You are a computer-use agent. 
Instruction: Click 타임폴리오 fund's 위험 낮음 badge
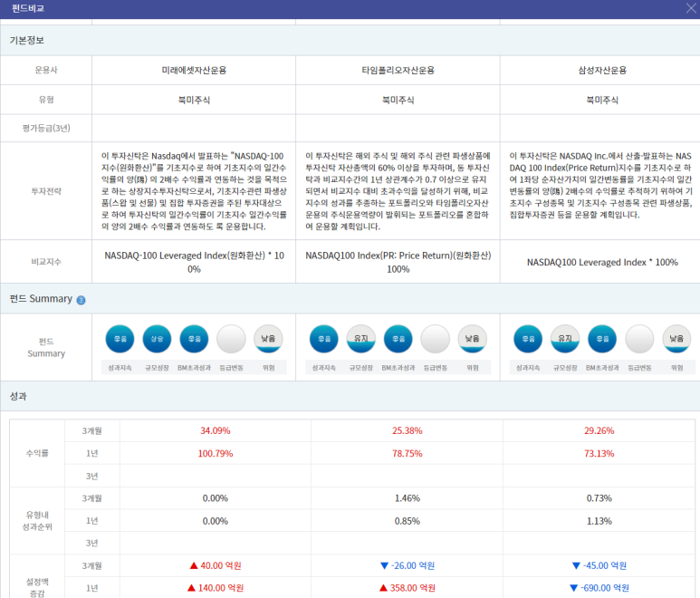(473, 339)
